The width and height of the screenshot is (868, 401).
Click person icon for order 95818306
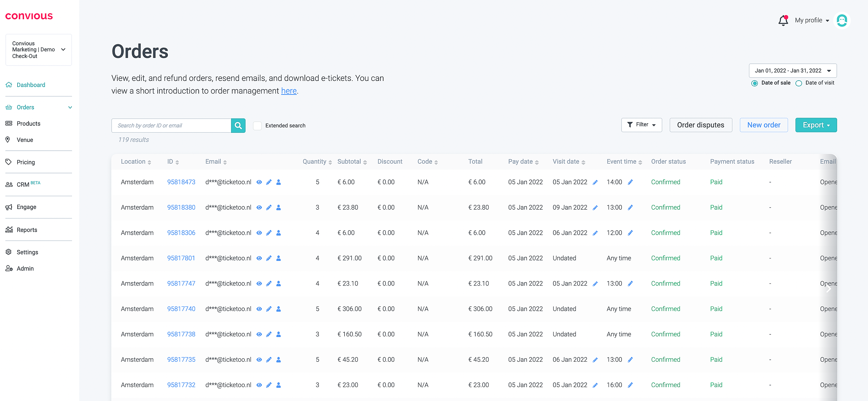tap(278, 233)
